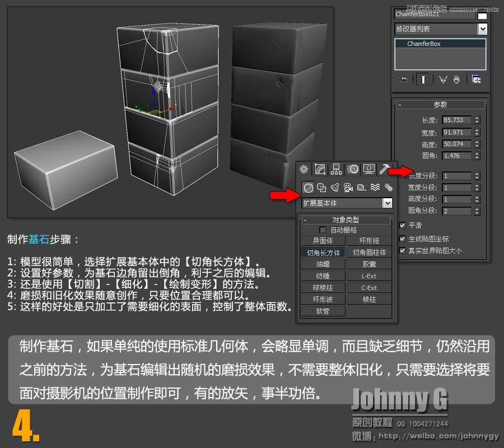This screenshot has height=448, width=504.
Task: Select the Cameras category icon
Action: tap(348, 188)
